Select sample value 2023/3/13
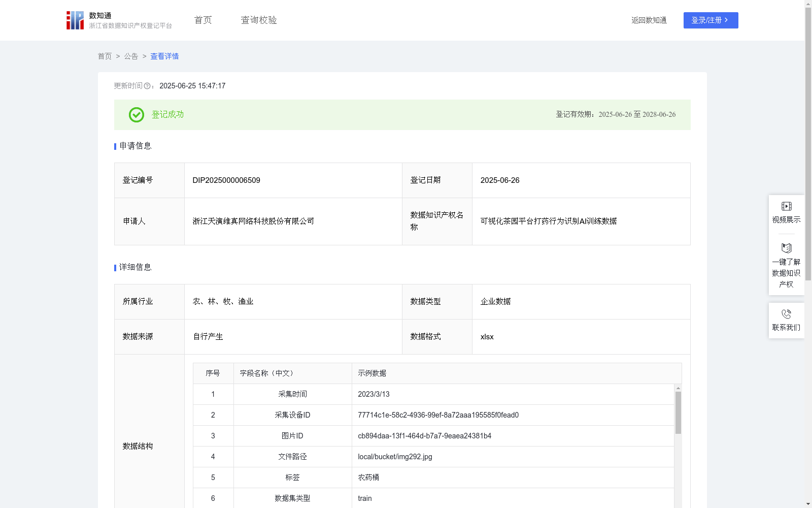Image resolution: width=812 pixels, height=508 pixels. [x=374, y=394]
